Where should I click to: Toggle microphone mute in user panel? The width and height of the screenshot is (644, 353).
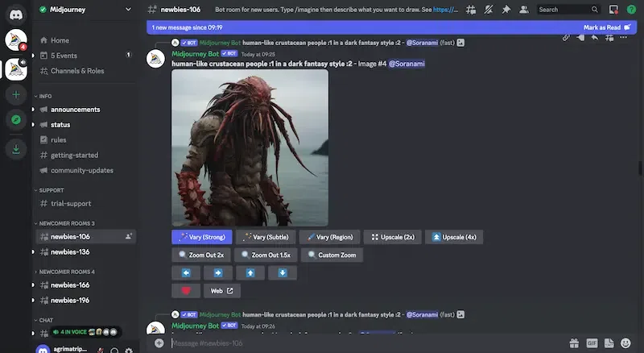(100, 351)
